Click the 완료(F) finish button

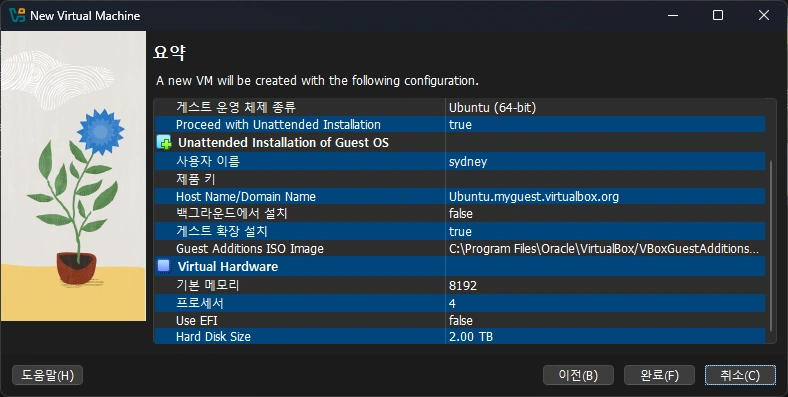coord(659,375)
